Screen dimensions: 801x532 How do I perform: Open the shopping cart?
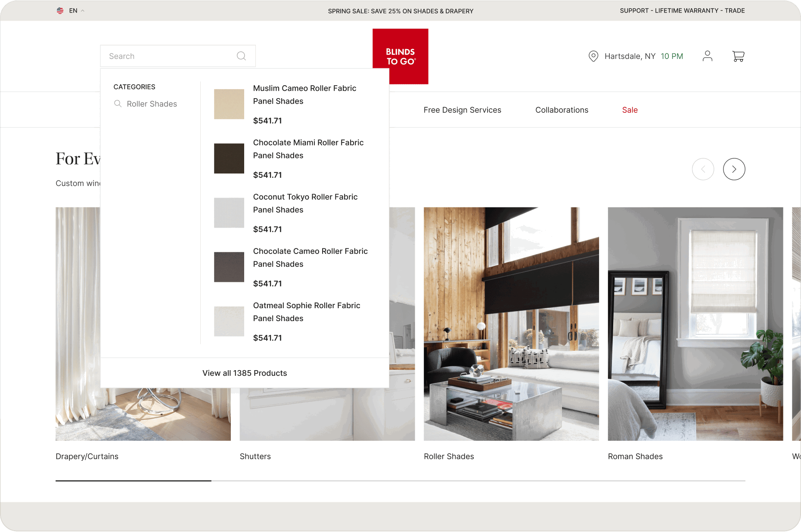738,56
